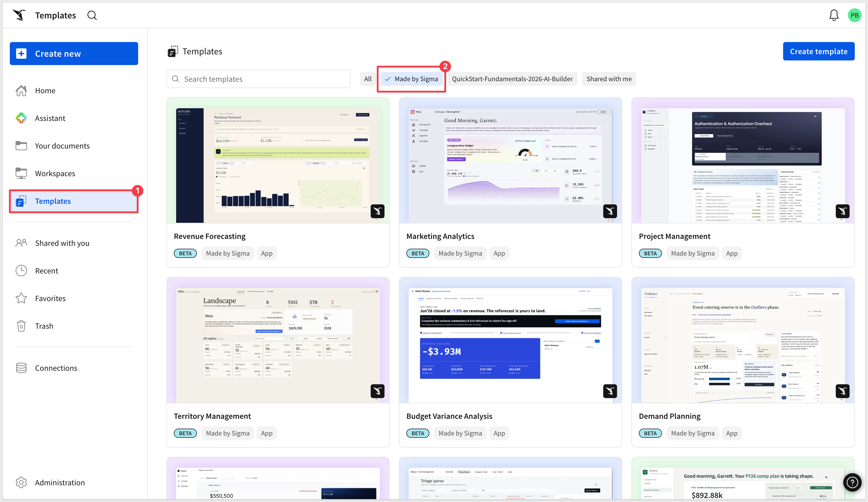Click the Create template button
The width and height of the screenshot is (868, 502).
click(818, 51)
